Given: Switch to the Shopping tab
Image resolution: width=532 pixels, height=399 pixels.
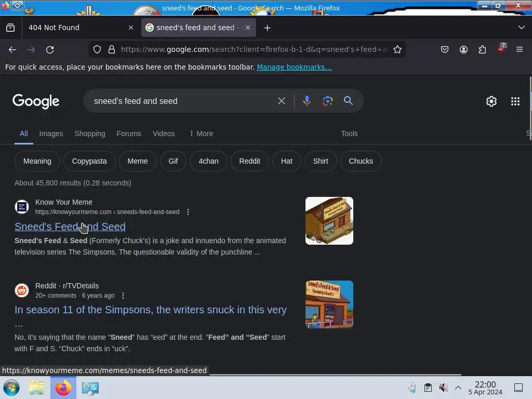Looking at the screenshot, I should click(x=90, y=134).
